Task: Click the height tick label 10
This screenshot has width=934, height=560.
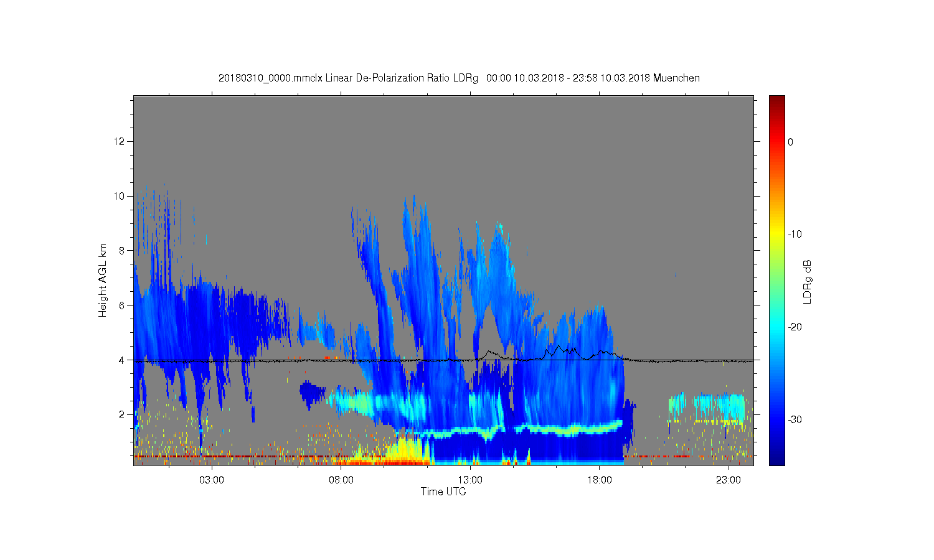Action: pyautogui.click(x=120, y=196)
